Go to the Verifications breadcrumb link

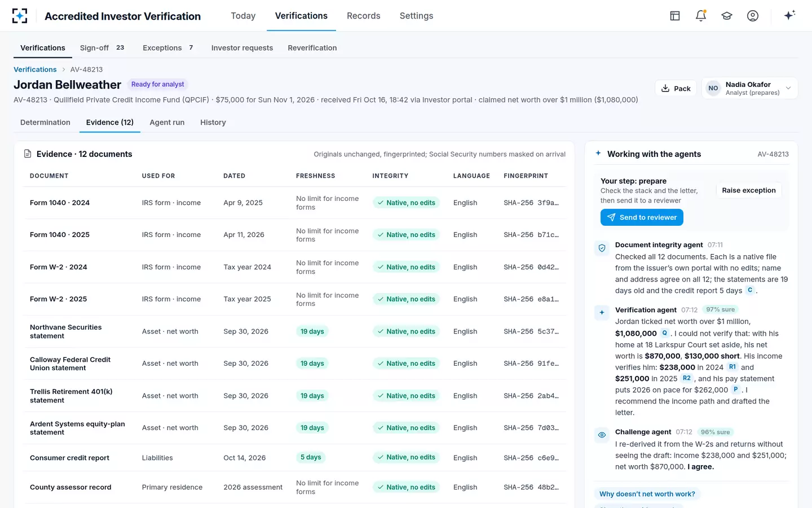pos(35,69)
